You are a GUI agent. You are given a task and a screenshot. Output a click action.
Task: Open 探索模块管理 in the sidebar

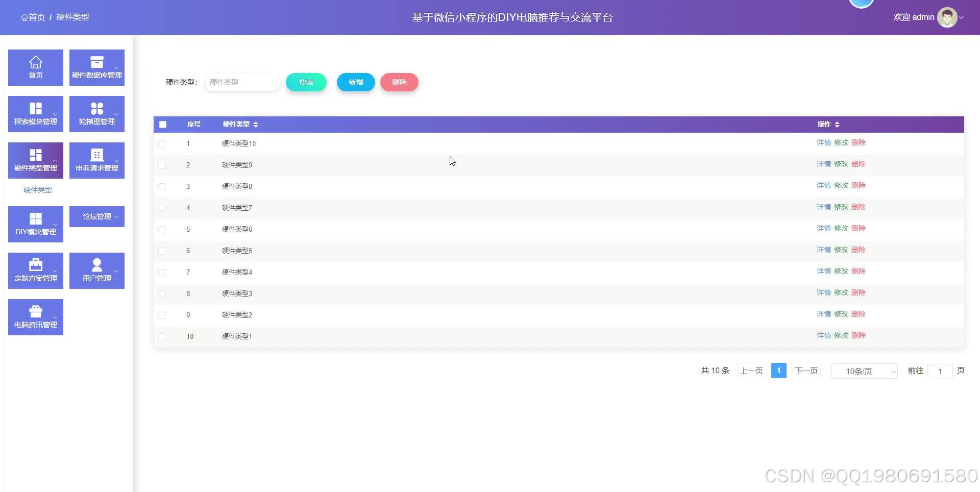(35, 113)
